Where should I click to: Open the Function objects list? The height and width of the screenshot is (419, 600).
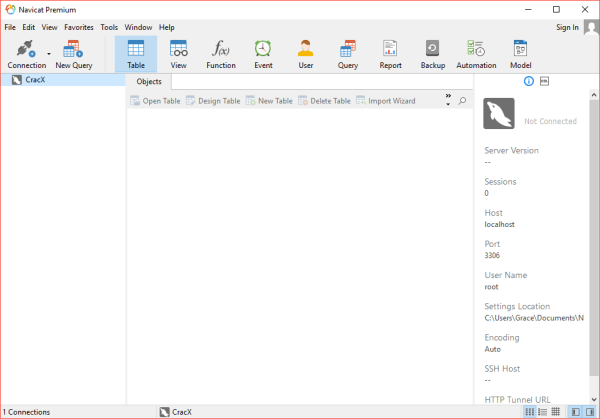pyautogui.click(x=221, y=54)
